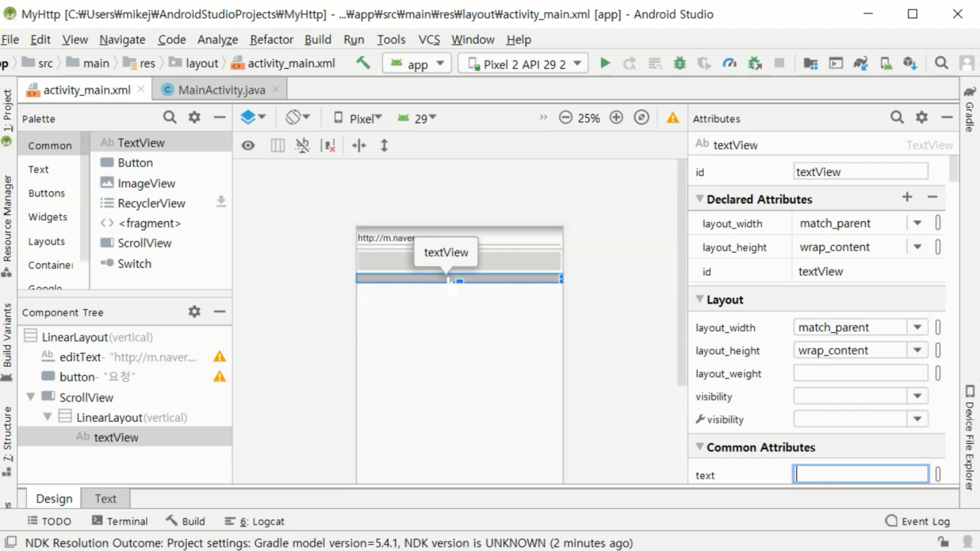Click Search in Attributes panel

click(897, 118)
